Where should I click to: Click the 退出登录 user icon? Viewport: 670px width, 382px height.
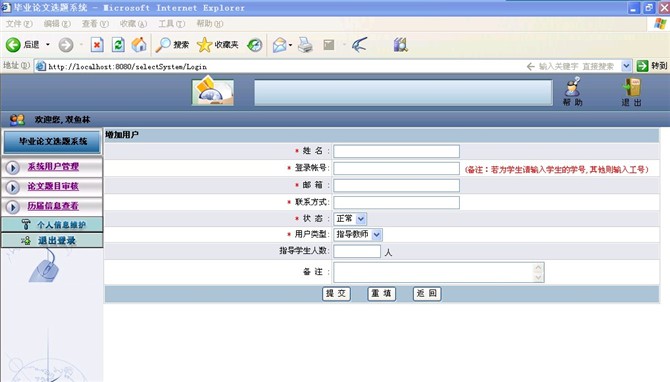[x=26, y=241]
